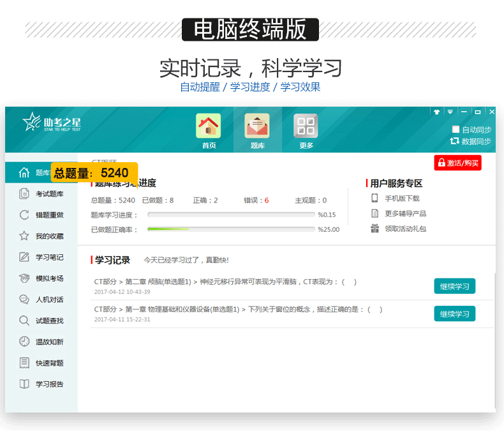Open the 领取活动礼包 link
Viewport: 504px width, 431px height.
pos(405,229)
